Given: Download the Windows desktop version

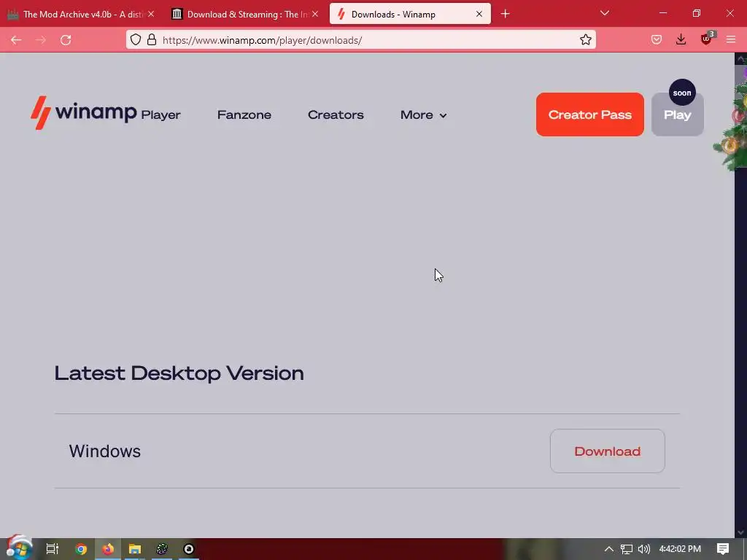Looking at the screenshot, I should (608, 451).
